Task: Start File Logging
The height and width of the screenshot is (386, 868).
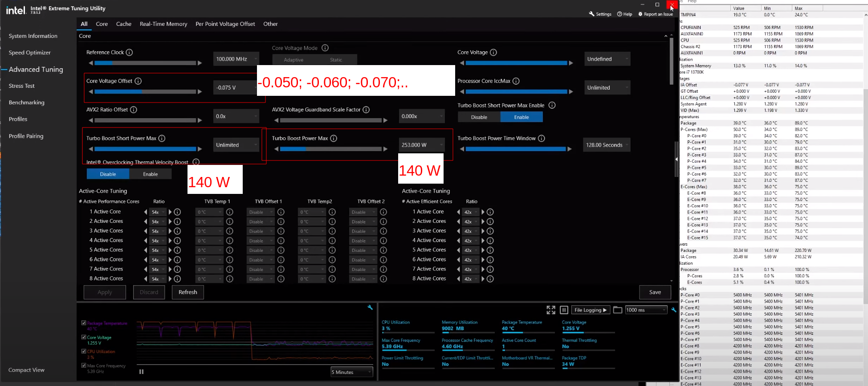Action: pos(591,310)
